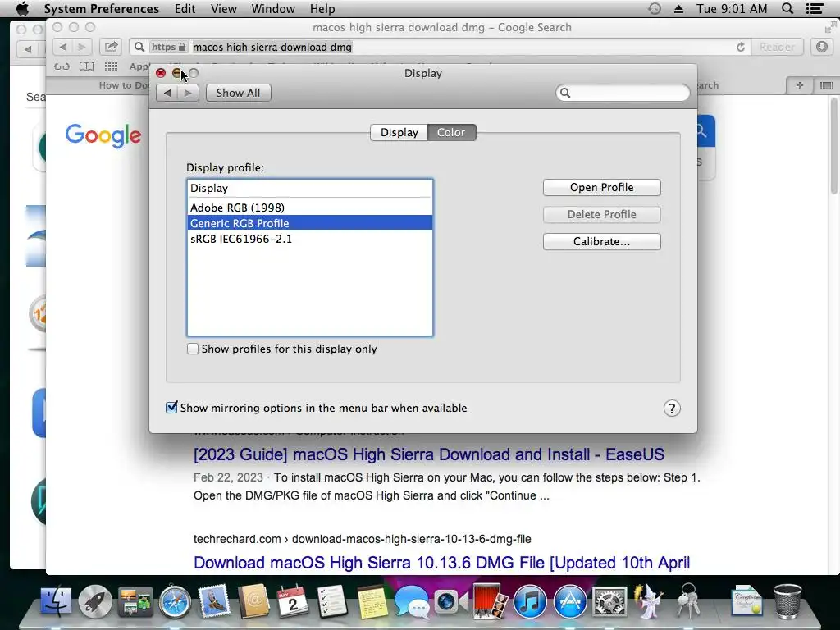This screenshot has width=840, height=630.
Task: Open the Help menu
Action: [322, 8]
